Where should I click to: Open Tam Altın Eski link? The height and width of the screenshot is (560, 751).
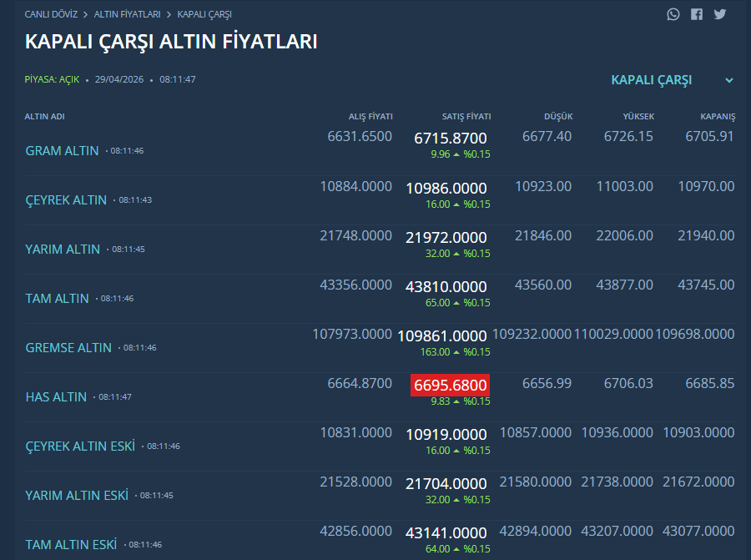(x=71, y=545)
